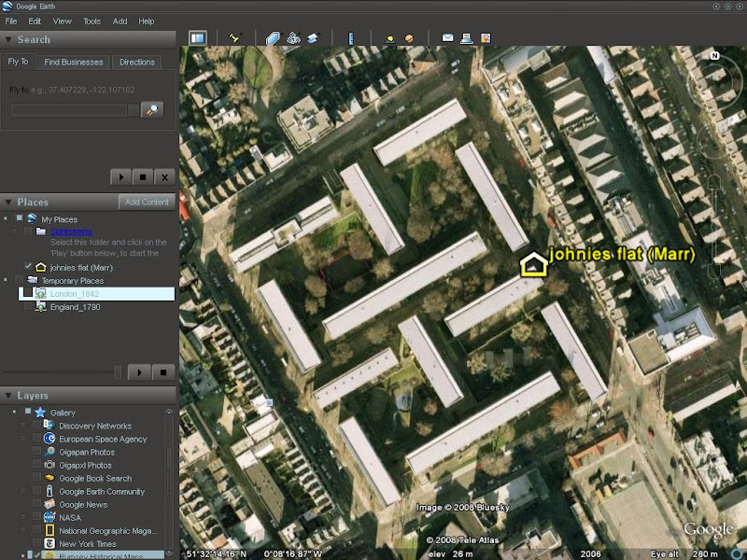Screen dimensions: 747x560
Task: Enable the England_1790 overlay checkbox
Action: click(x=27, y=306)
